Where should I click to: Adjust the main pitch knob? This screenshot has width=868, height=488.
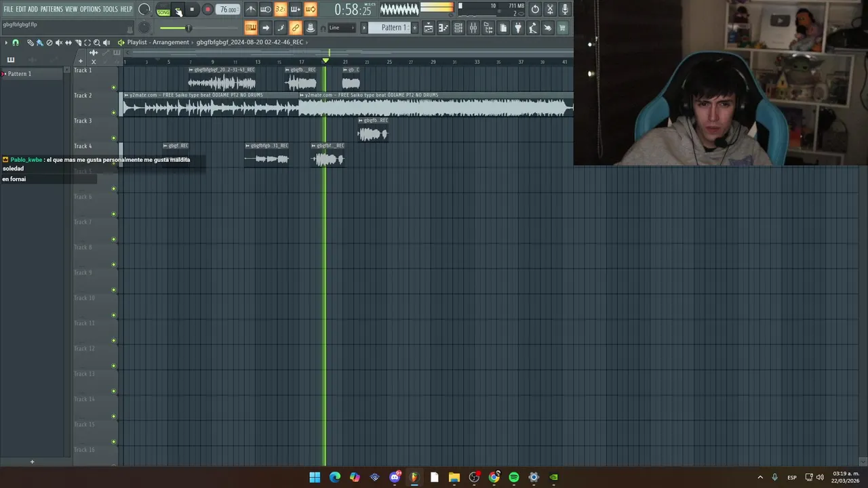144,28
